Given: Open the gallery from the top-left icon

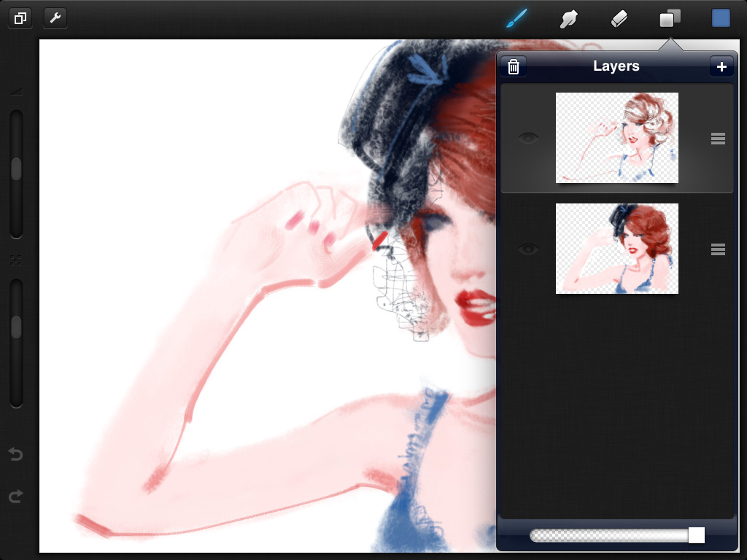Looking at the screenshot, I should pyautogui.click(x=20, y=18).
